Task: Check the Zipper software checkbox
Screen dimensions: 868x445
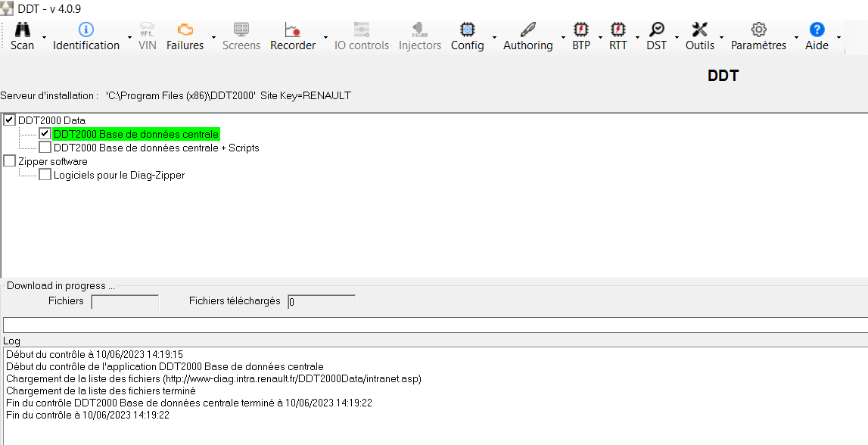Action: point(8,160)
